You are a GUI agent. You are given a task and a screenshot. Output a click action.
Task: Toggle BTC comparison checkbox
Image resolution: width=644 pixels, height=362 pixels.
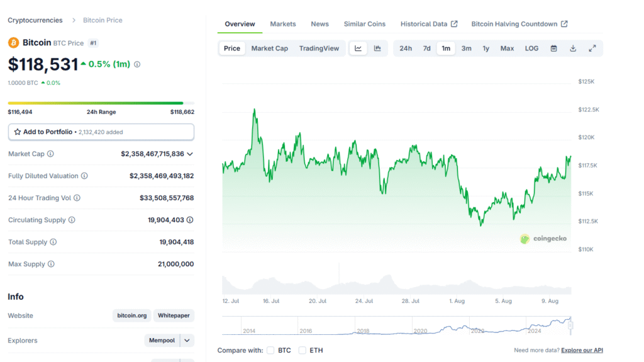(x=270, y=351)
